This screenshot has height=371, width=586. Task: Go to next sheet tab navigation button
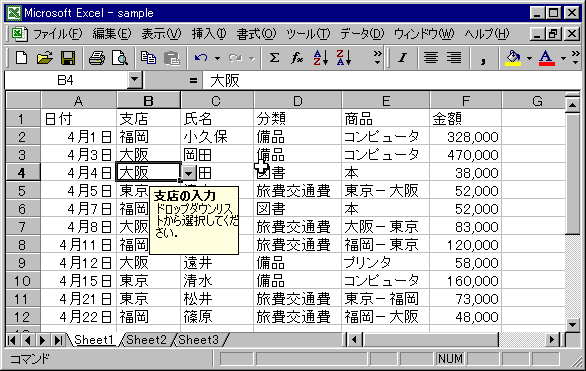[42, 340]
